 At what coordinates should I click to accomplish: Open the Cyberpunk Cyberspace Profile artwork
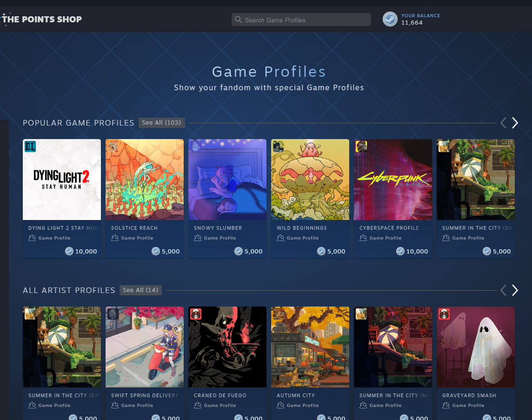click(x=393, y=180)
